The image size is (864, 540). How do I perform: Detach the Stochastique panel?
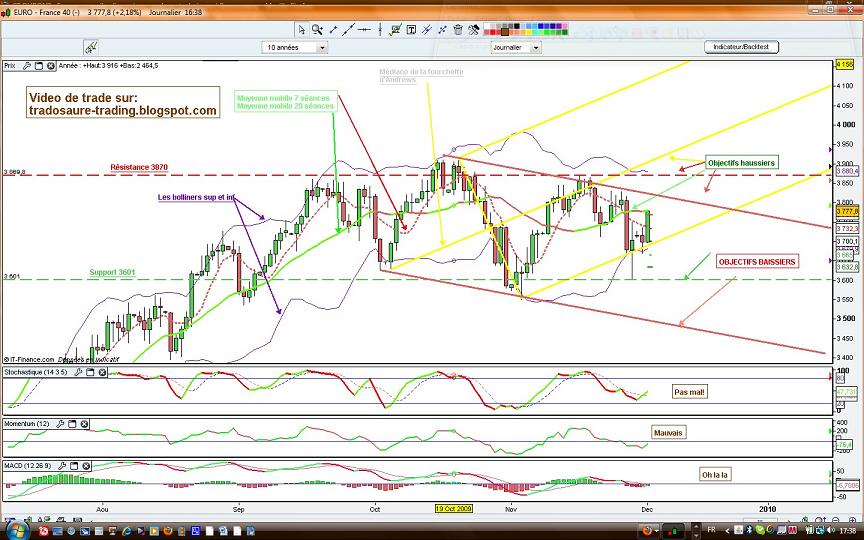click(x=90, y=372)
